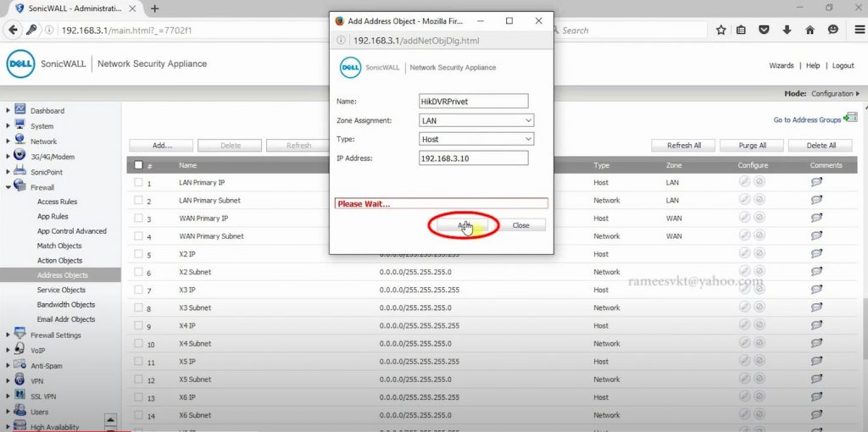
Task: Click the IP Address field 192.168.3.10
Action: [474, 158]
